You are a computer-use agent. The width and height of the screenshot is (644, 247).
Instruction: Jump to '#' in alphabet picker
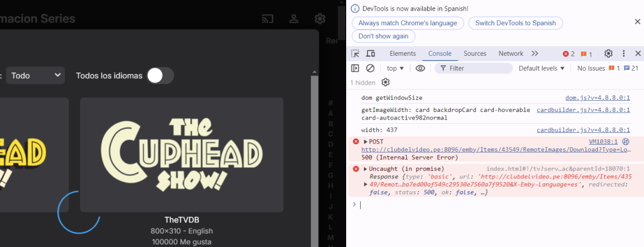pyautogui.click(x=331, y=103)
